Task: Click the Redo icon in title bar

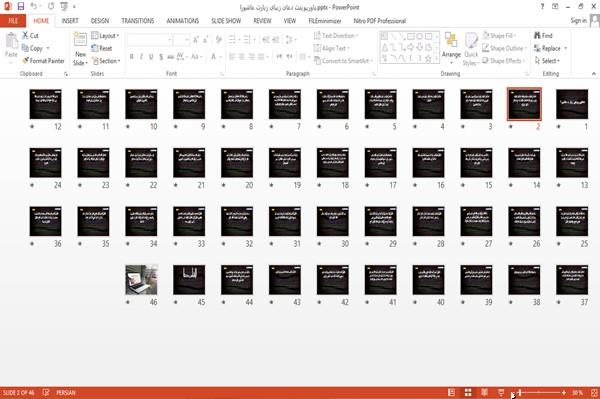Action: (x=51, y=7)
